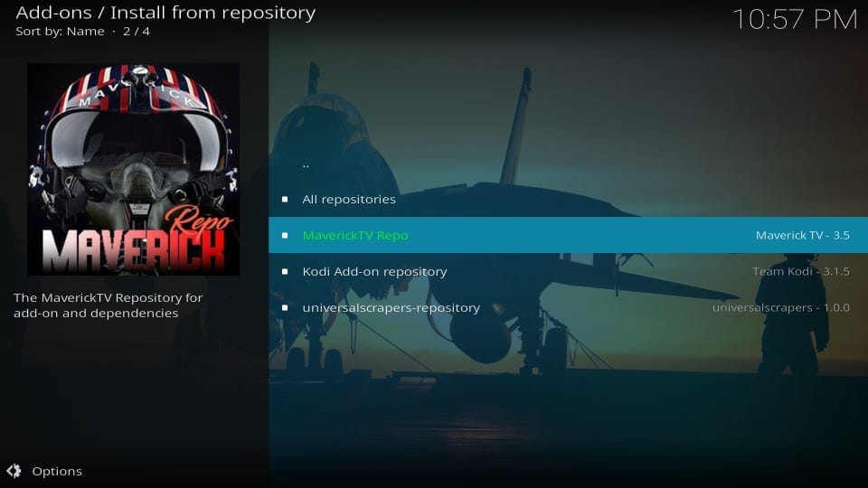The height and width of the screenshot is (488, 868).
Task: Open Kodi Add-on repository entry
Action: point(568,271)
